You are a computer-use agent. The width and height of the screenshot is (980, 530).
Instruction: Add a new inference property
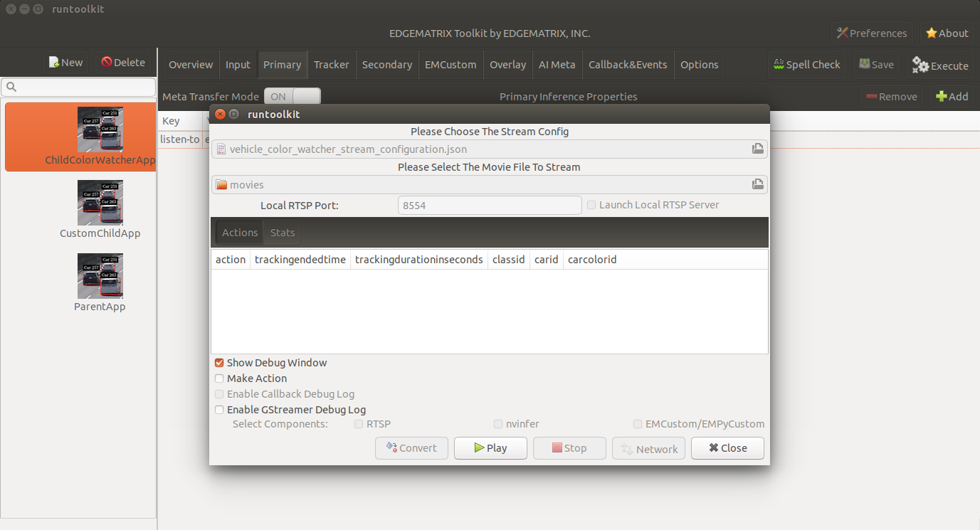point(952,97)
